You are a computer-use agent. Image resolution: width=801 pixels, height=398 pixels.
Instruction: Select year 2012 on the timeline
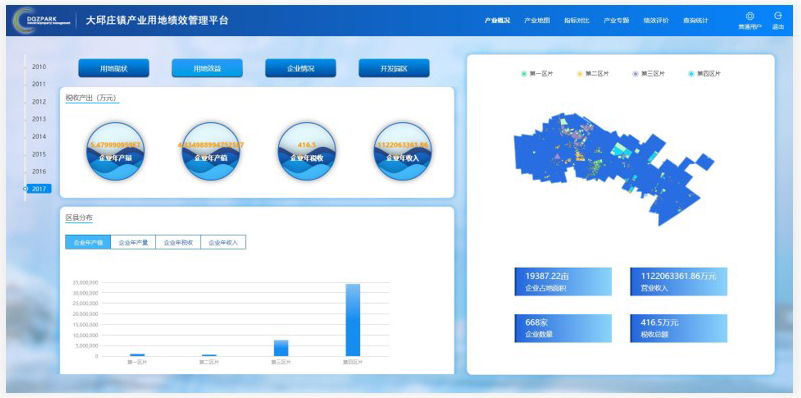39,102
